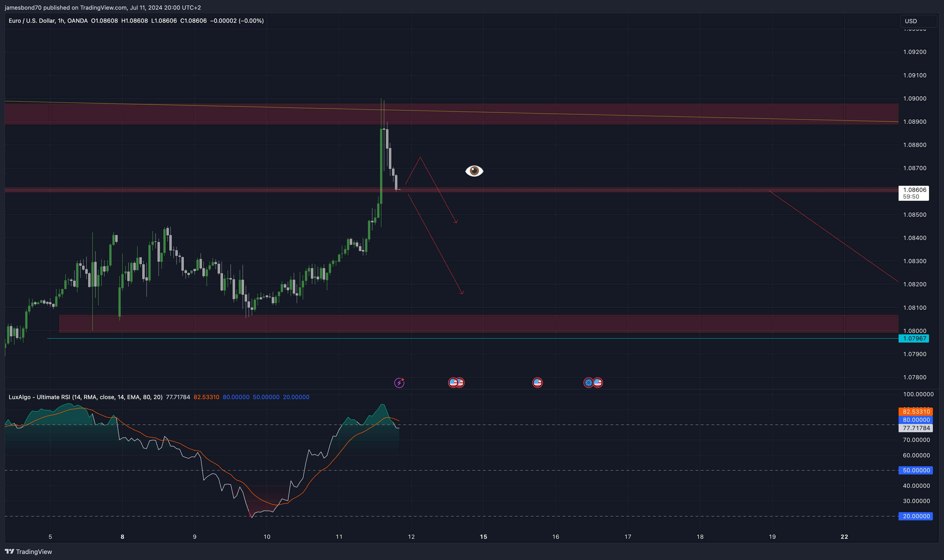Viewport: 944px width, 560px height.
Task: Click date 22 on the time axis
Action: (844, 537)
